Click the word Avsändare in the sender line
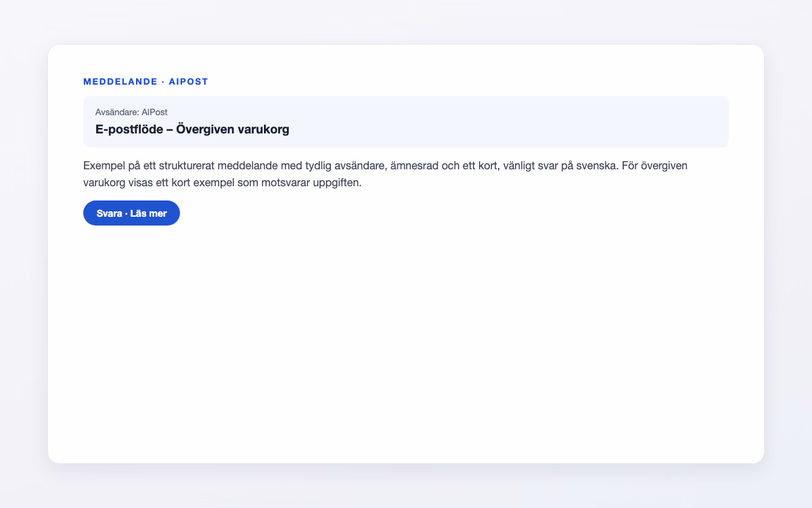The image size is (812, 508). (116, 112)
